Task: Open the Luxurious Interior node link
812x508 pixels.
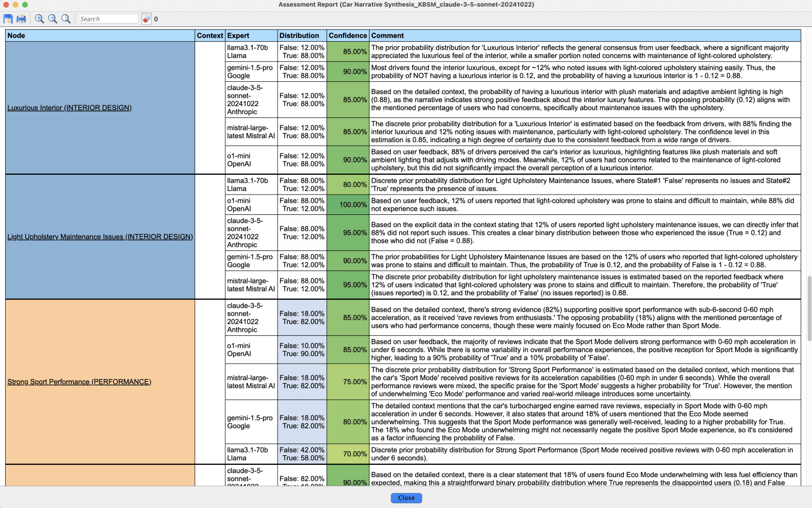Action: [69, 108]
